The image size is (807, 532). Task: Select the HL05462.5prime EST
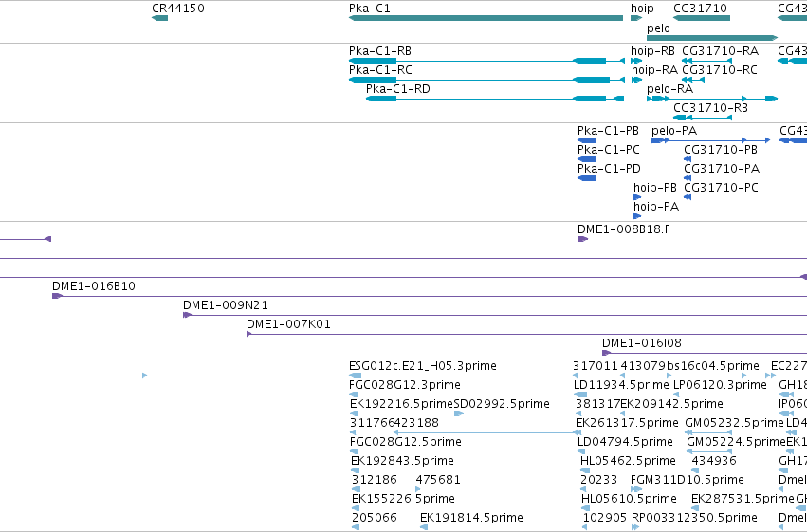coord(585,470)
